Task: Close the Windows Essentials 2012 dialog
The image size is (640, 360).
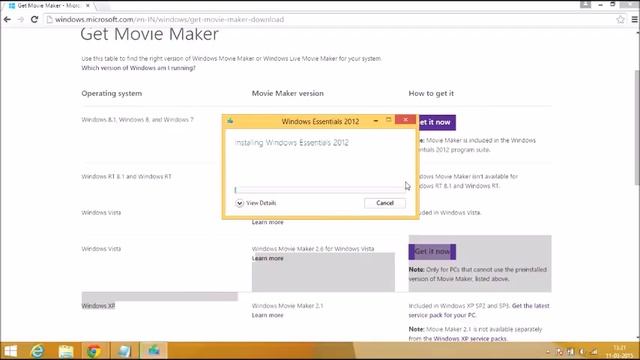Action: point(405,120)
